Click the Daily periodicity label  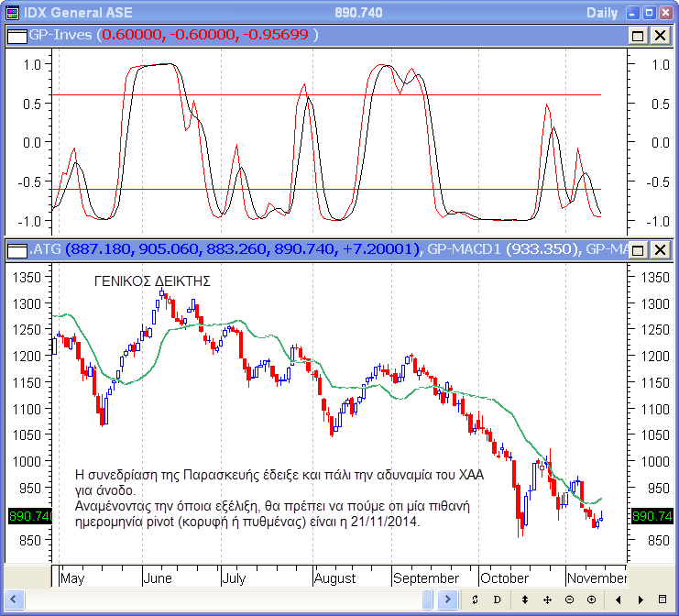coord(601,12)
